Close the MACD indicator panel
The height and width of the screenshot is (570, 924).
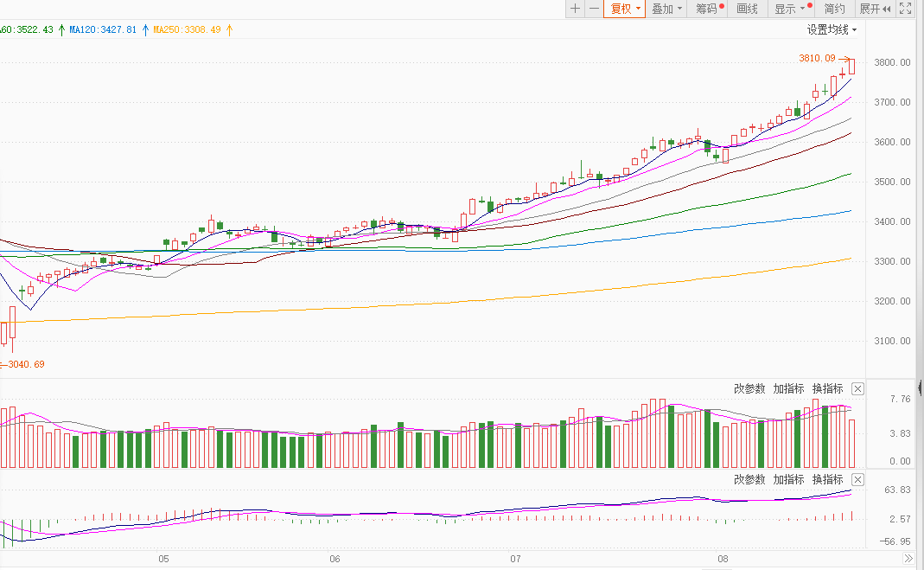click(858, 479)
